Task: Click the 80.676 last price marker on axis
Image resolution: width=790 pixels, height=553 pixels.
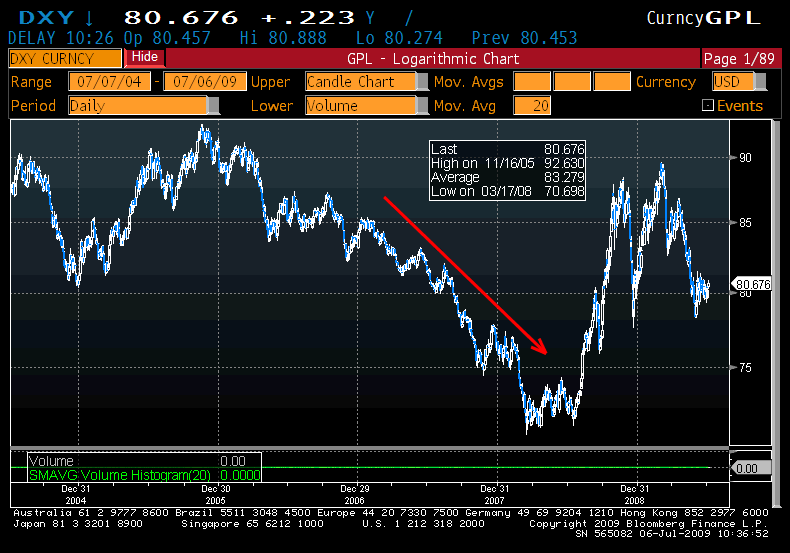Action: (x=752, y=285)
